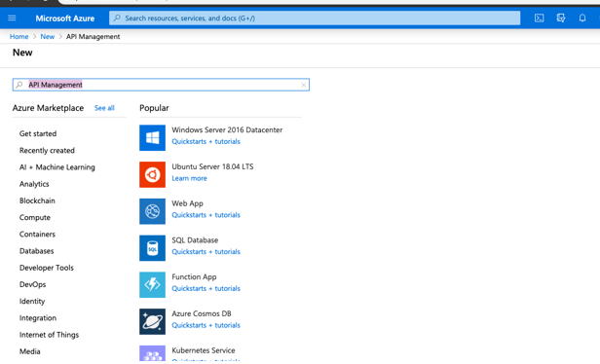600x364 pixels.
Task: Open the notifications bell
Action: coord(582,18)
